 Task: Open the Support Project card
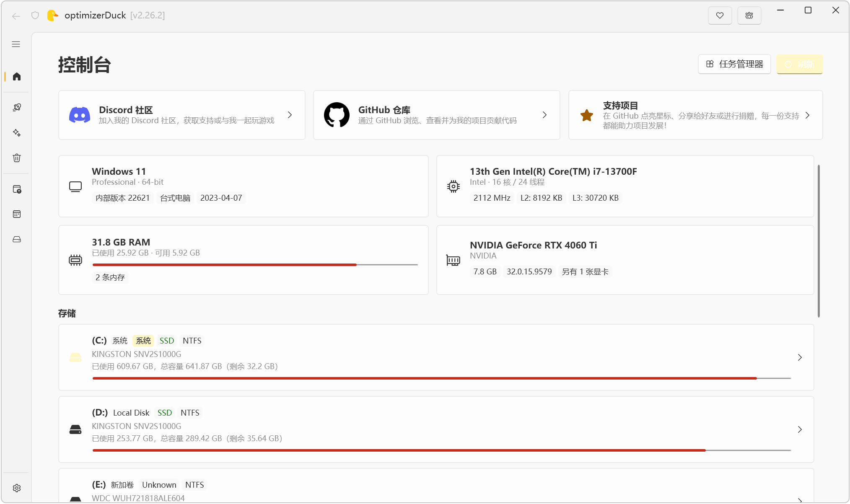[695, 115]
